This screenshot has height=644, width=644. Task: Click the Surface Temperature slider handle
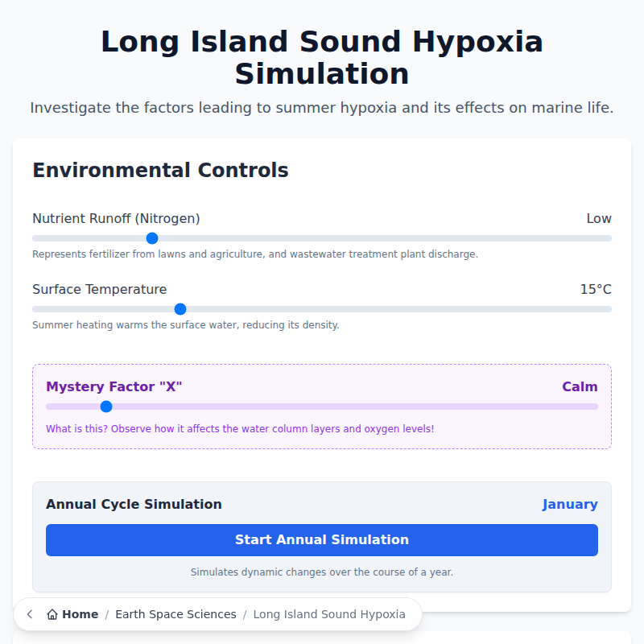[x=180, y=309]
